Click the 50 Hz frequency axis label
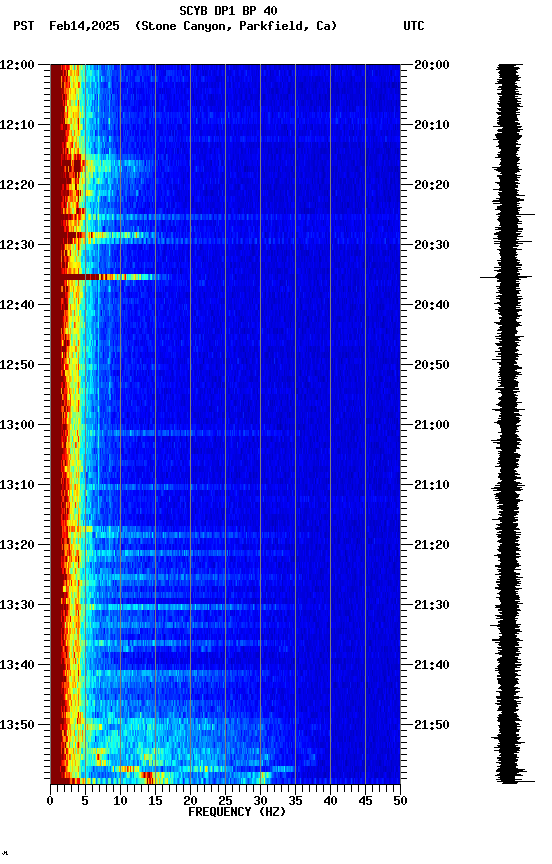552x864 pixels. (x=401, y=801)
